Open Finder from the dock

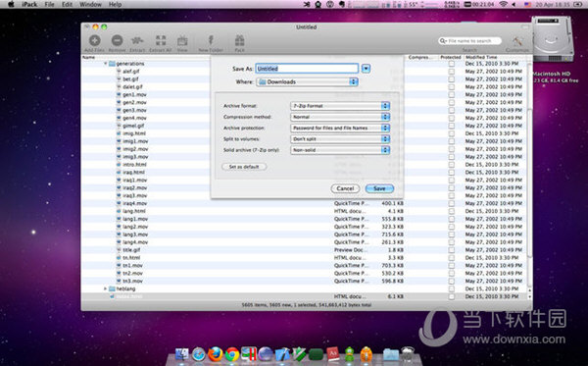pyautogui.click(x=182, y=354)
